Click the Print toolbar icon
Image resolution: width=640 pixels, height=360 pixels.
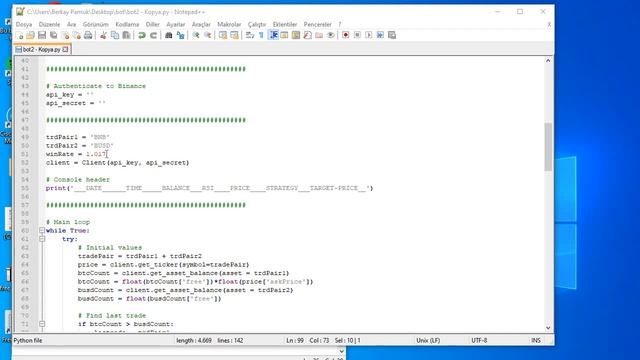click(88, 36)
